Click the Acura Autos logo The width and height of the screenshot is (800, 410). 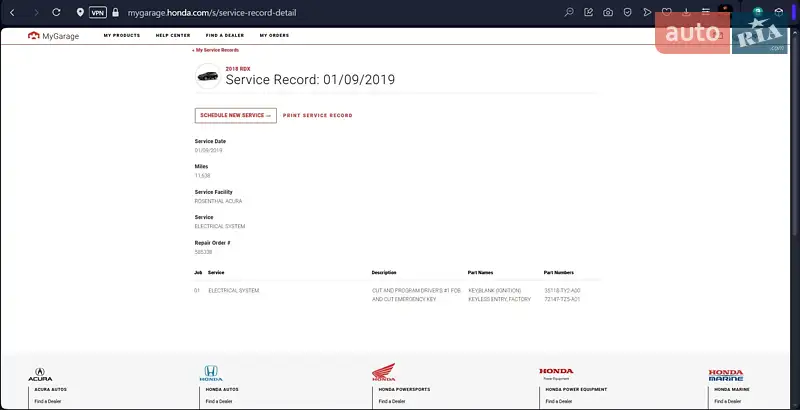click(x=39, y=374)
